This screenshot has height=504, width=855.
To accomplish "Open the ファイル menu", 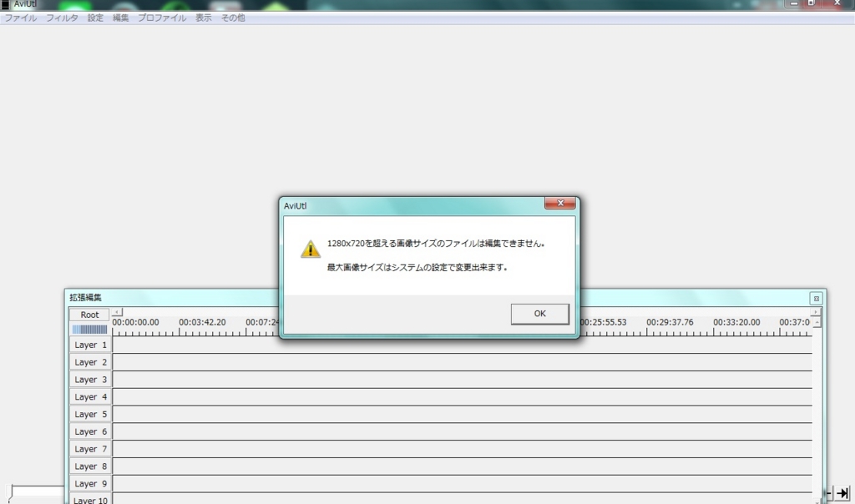I will point(19,17).
